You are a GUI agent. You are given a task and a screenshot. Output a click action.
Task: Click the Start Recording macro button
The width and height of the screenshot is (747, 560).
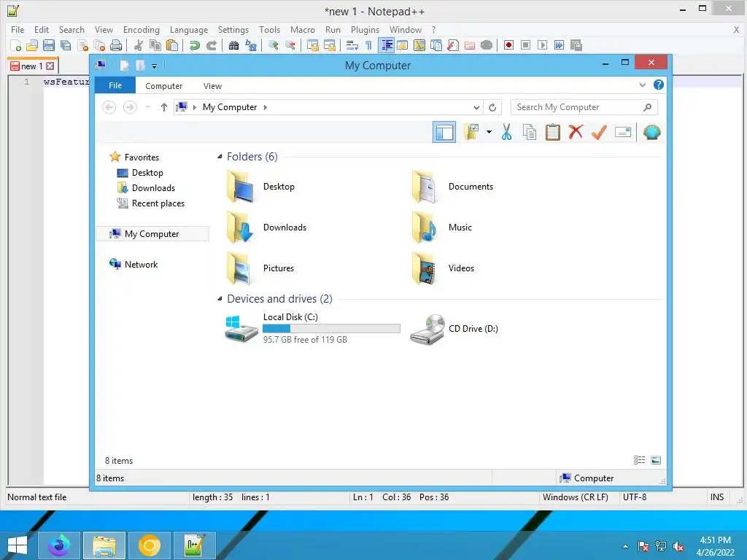(x=508, y=45)
